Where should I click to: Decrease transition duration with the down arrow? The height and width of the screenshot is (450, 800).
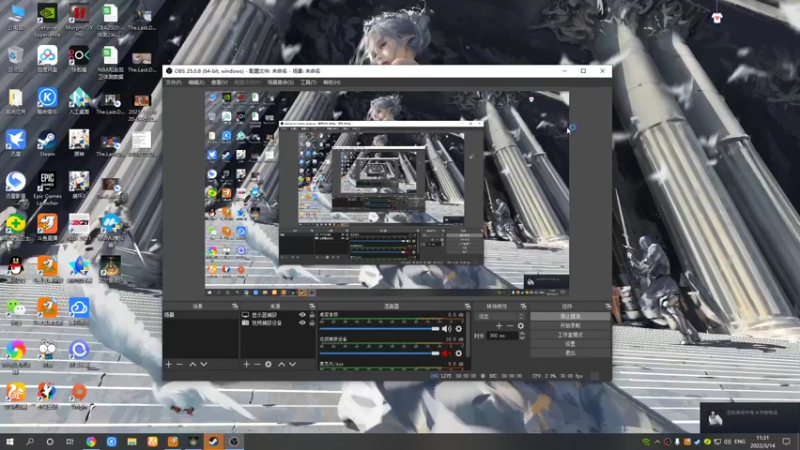click(x=521, y=338)
